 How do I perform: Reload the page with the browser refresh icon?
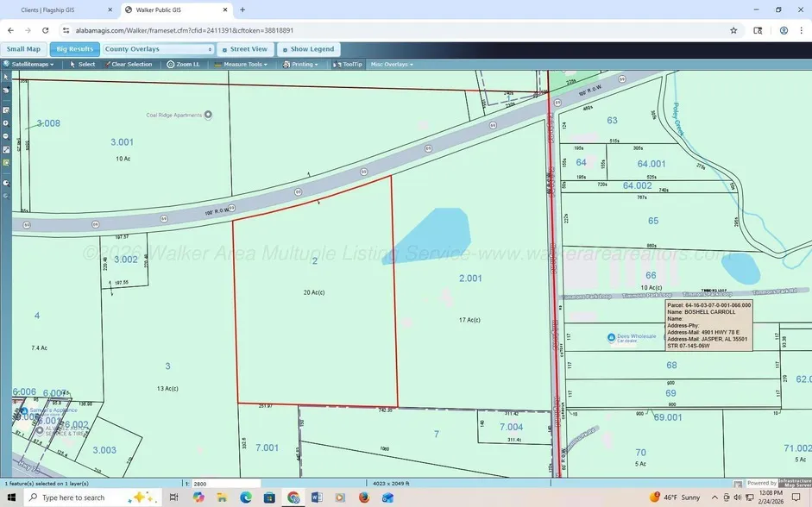(45, 30)
